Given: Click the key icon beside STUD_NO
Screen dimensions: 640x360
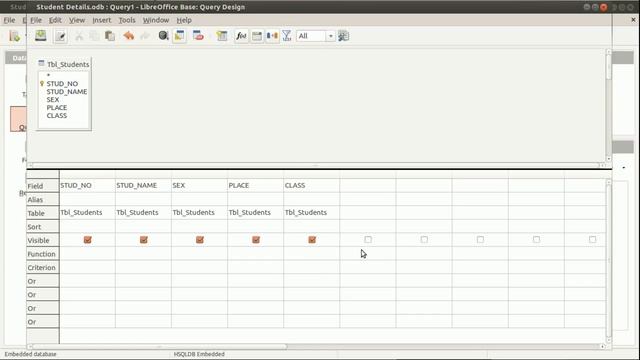Looking at the screenshot, I should click(42, 83).
